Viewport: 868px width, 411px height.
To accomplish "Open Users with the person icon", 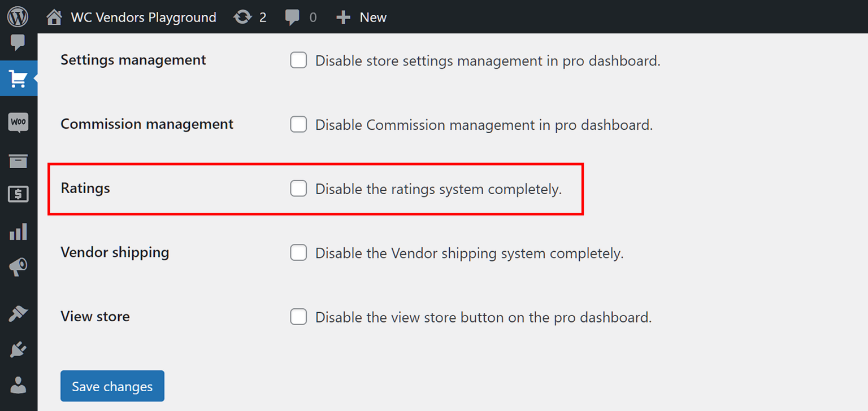I will [18, 385].
